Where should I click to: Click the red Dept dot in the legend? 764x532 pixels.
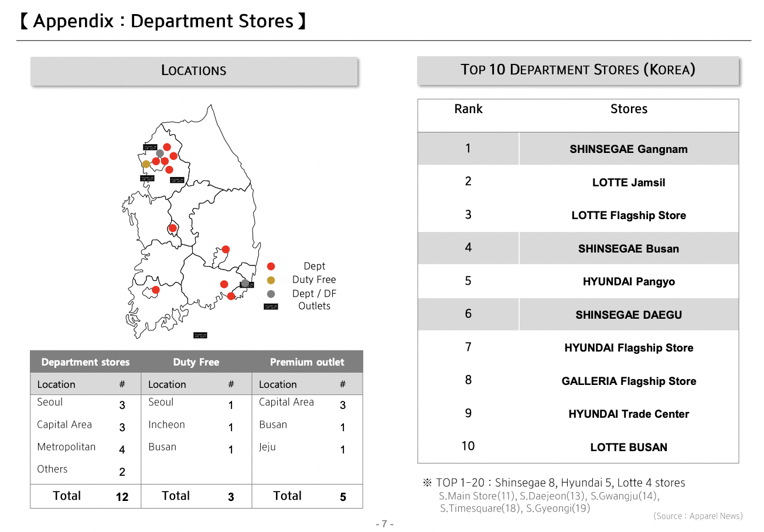(x=271, y=266)
